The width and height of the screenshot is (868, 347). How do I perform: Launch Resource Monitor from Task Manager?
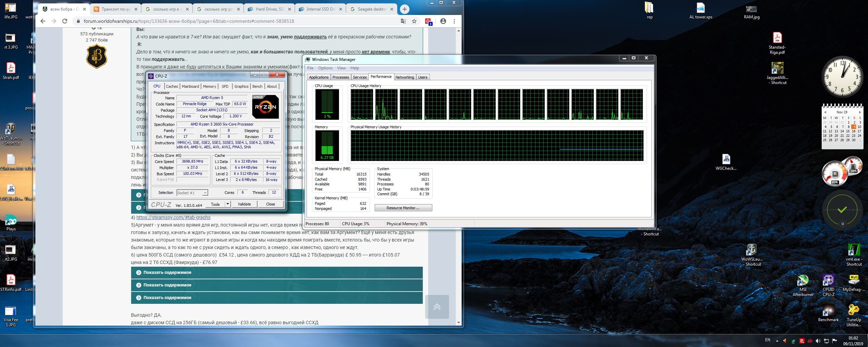point(403,208)
